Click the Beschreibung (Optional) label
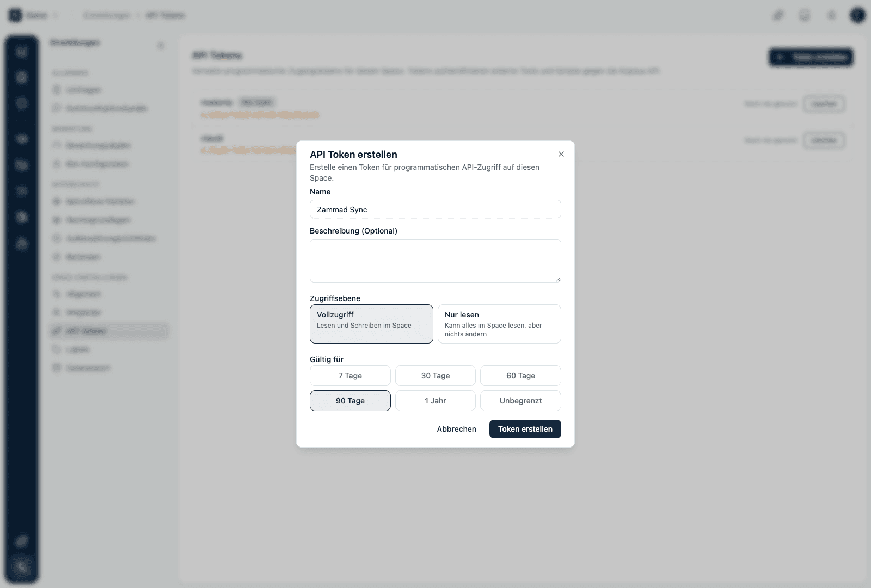 tap(353, 231)
